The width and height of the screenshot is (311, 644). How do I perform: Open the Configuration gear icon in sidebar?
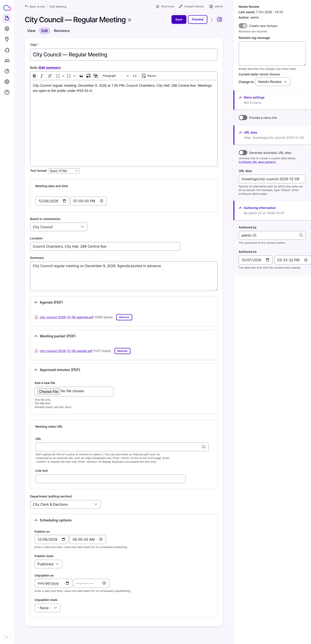[x=7, y=82]
